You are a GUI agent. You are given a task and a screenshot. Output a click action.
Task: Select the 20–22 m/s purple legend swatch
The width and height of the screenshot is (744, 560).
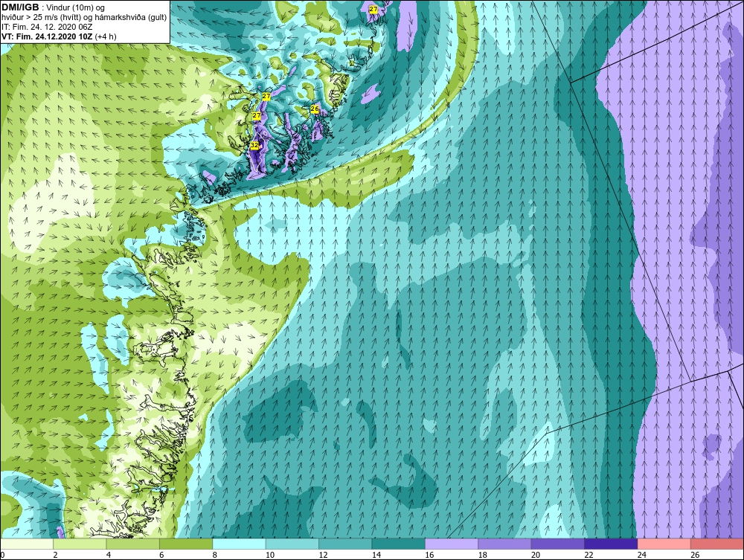point(558,544)
